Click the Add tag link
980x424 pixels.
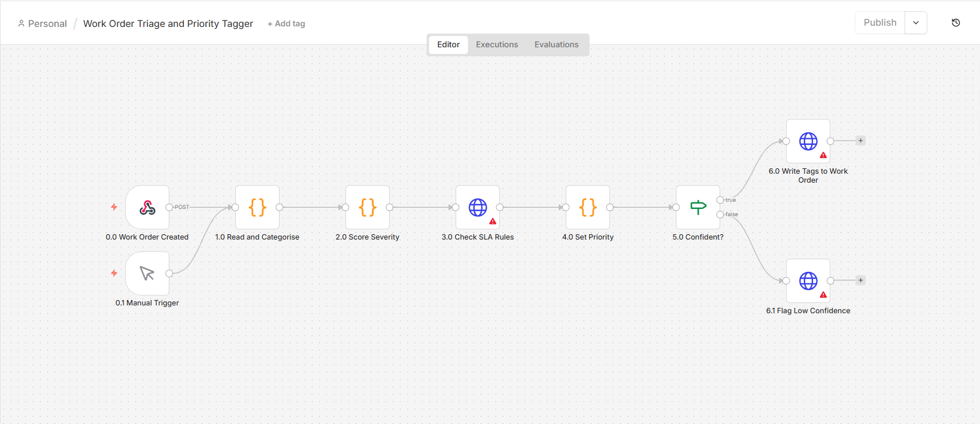coord(286,24)
